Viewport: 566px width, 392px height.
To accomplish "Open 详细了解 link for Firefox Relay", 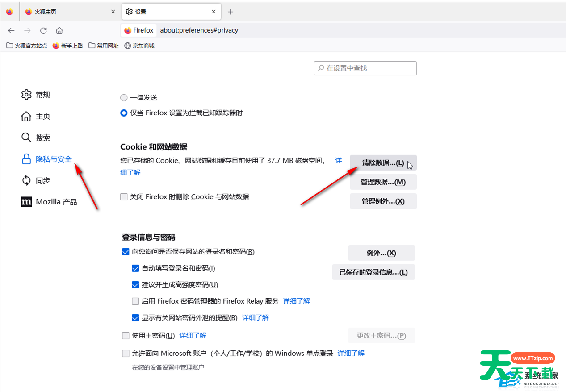I will click(x=297, y=301).
